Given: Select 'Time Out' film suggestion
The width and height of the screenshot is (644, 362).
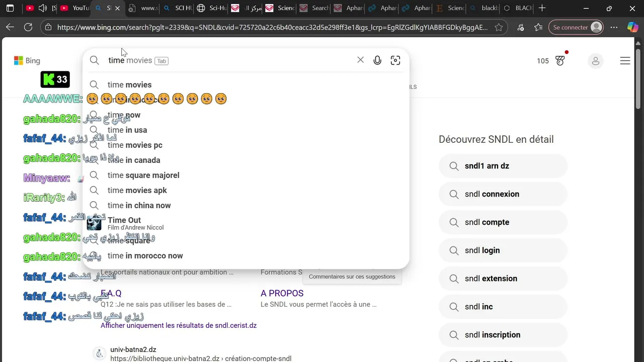Looking at the screenshot, I should pyautogui.click(x=246, y=223).
